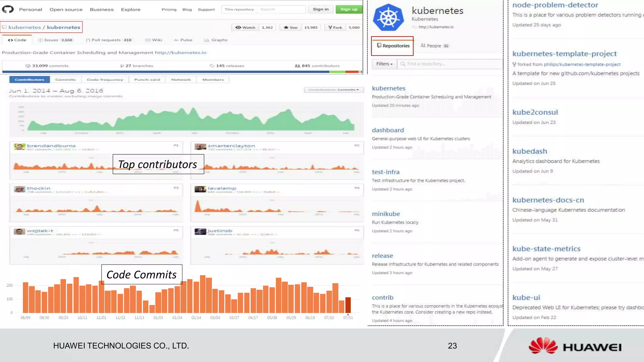644x362 pixels.
Task: Click the justinsb avatar thumbnail
Action: point(200,231)
